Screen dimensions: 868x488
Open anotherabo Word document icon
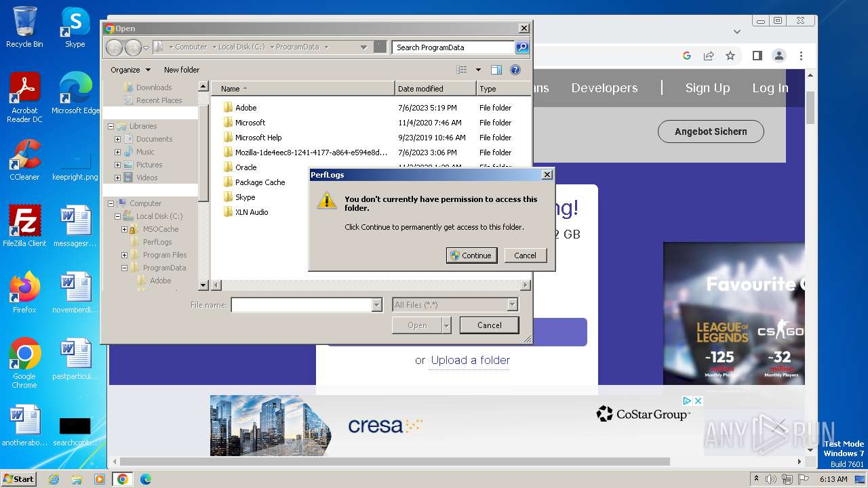[x=24, y=426]
